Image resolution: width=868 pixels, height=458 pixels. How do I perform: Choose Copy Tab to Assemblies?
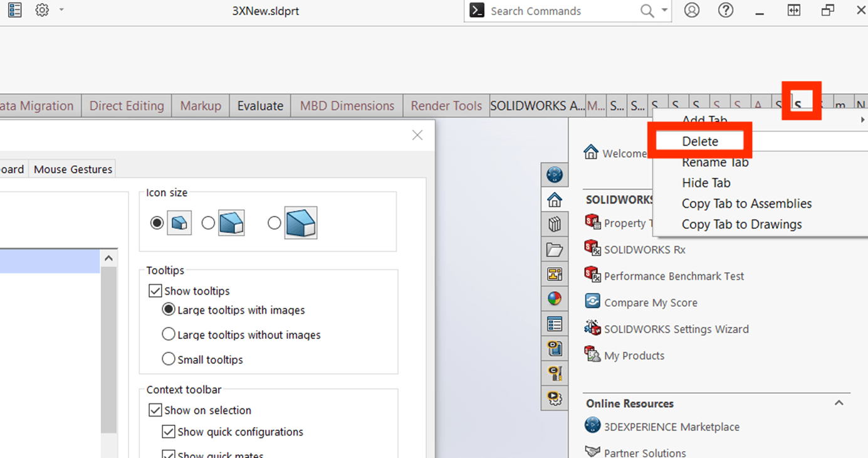pos(746,203)
